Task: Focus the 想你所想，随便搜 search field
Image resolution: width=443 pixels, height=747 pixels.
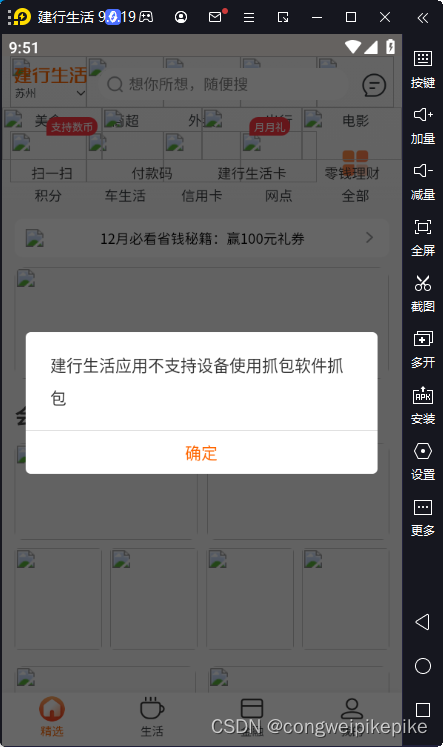Action: 226,85
